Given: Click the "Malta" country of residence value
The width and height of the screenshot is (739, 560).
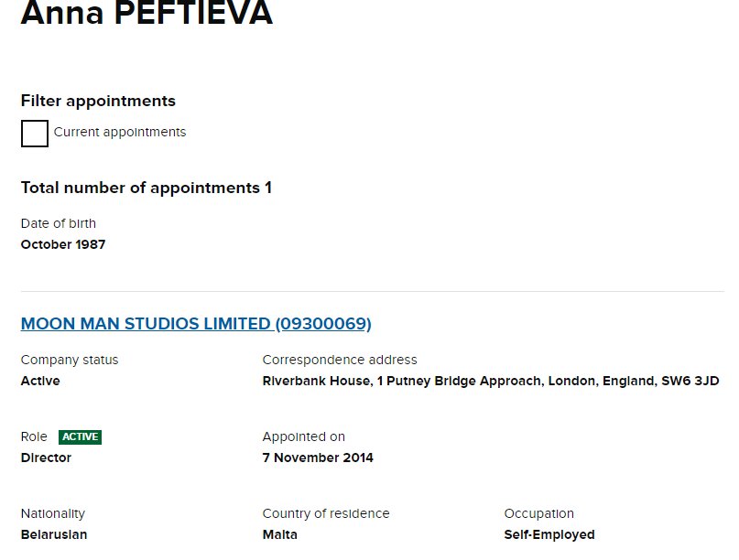Looking at the screenshot, I should click(x=280, y=534).
